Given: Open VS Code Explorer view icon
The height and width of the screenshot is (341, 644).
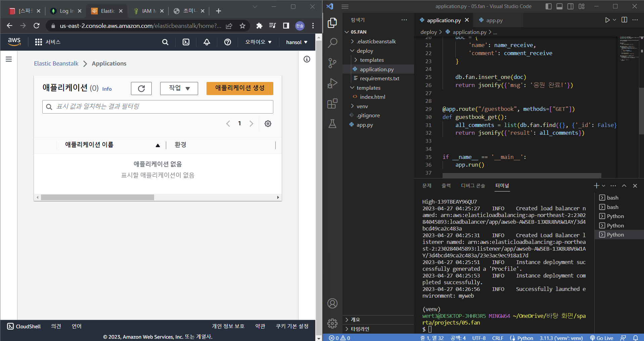Looking at the screenshot, I should pos(332,23).
